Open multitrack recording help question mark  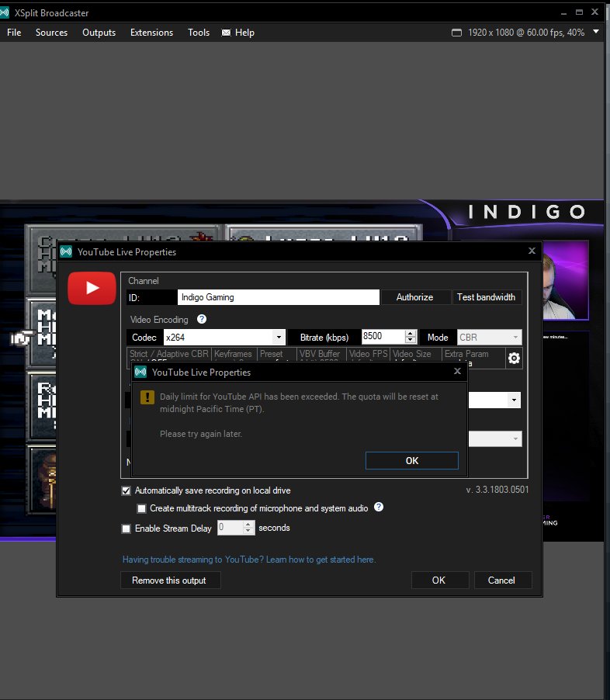pos(379,507)
